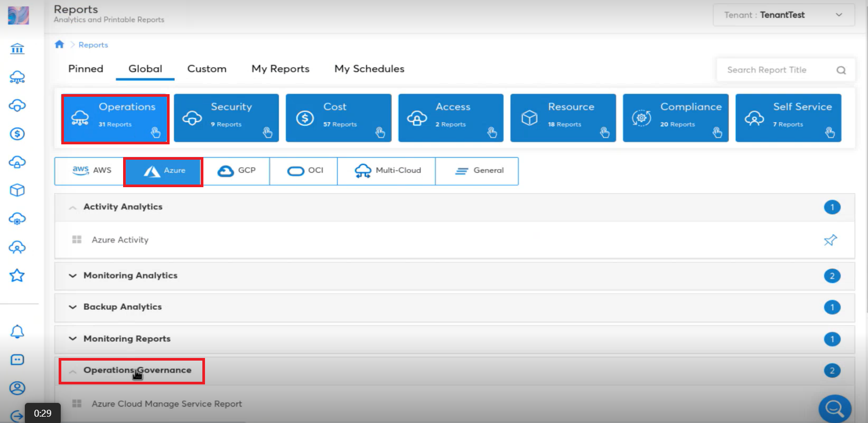Click the cloud icon on Security card
This screenshot has height=423, width=868.
[x=192, y=118]
